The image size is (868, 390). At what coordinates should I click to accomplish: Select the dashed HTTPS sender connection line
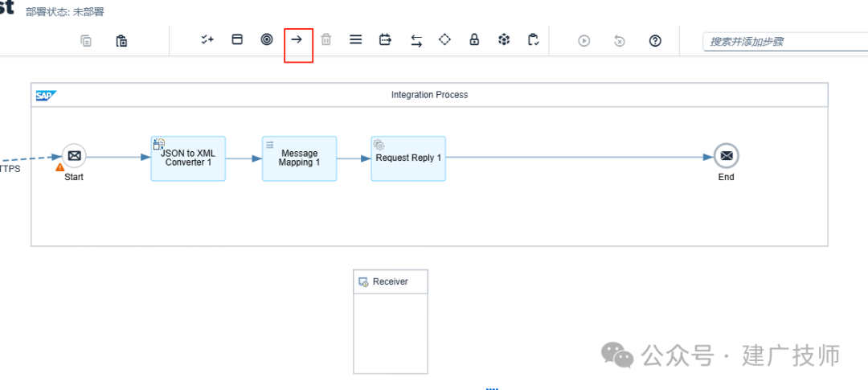click(x=31, y=159)
